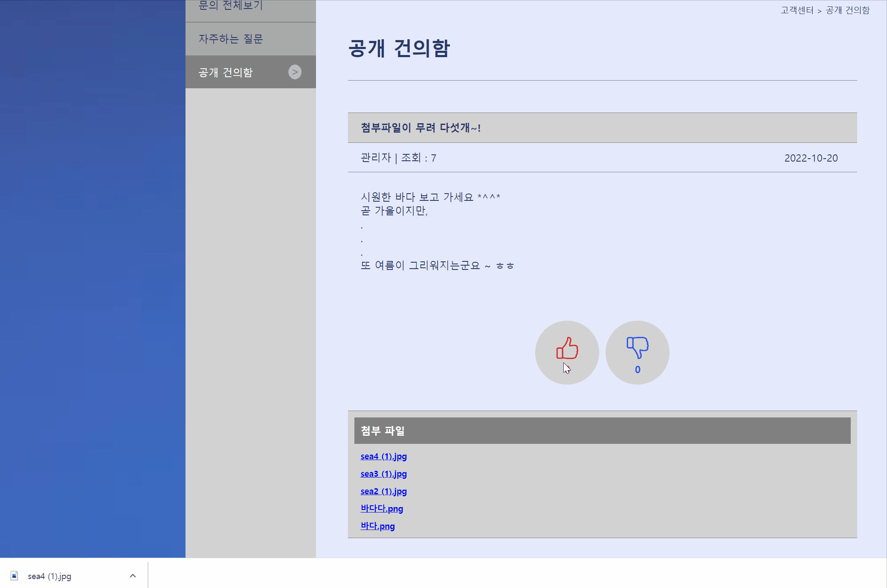Click the image file icon in the download bar
887x588 pixels.
click(14, 576)
